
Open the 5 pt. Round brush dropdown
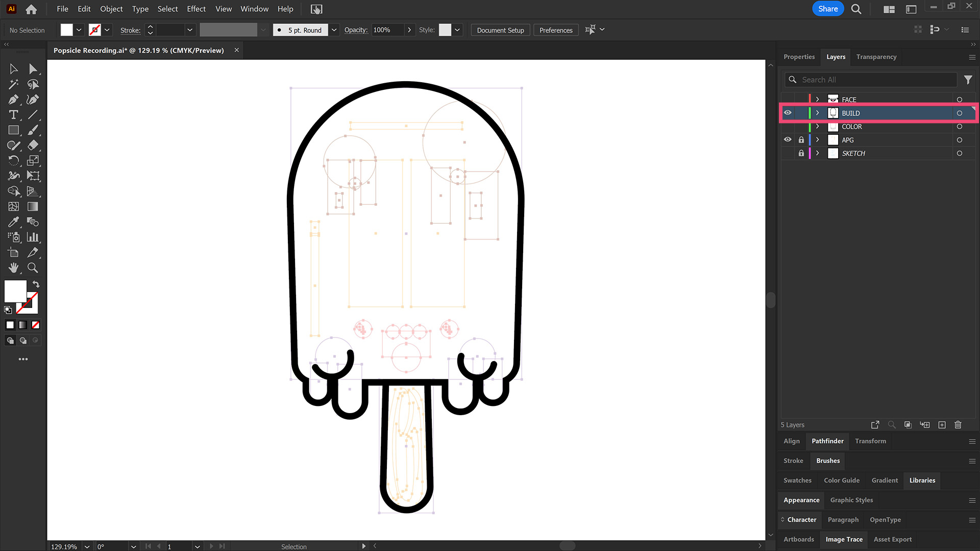coord(334,30)
